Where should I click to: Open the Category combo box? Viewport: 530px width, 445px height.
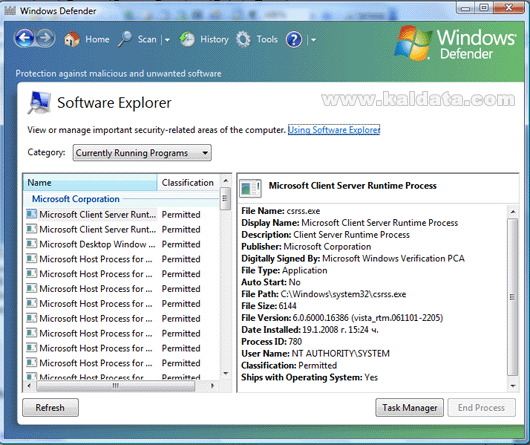tap(142, 153)
